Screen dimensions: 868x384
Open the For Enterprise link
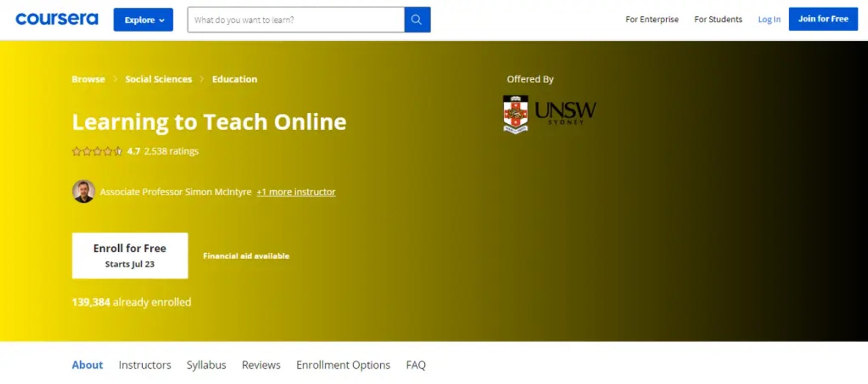(x=652, y=20)
